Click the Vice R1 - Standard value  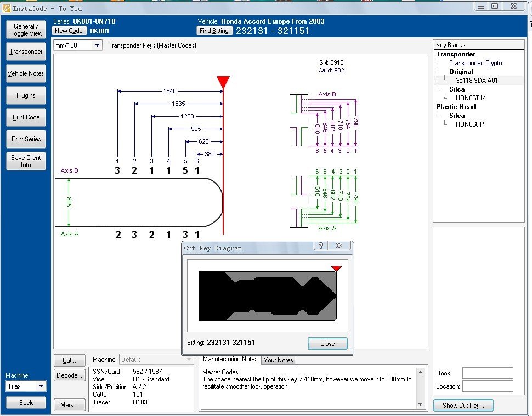click(x=151, y=379)
